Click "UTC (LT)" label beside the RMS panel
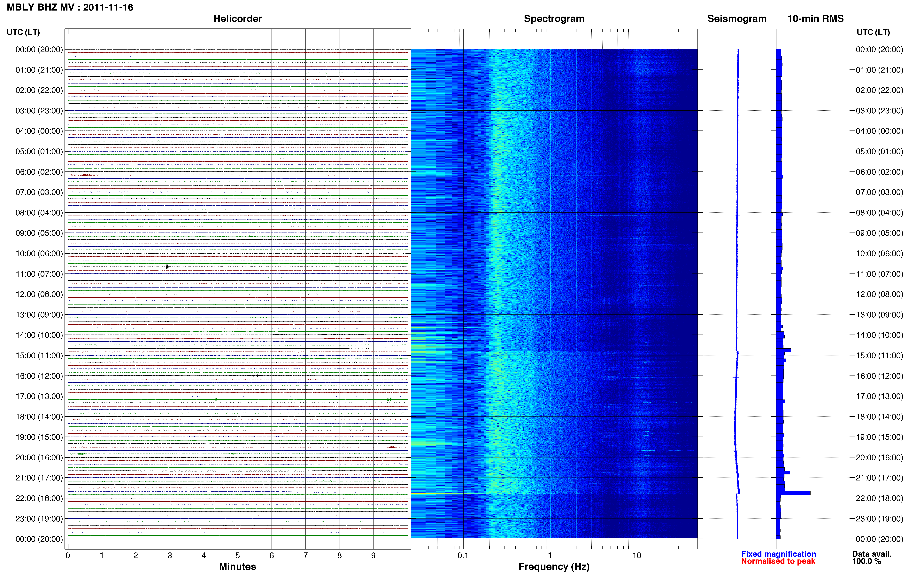 [873, 32]
